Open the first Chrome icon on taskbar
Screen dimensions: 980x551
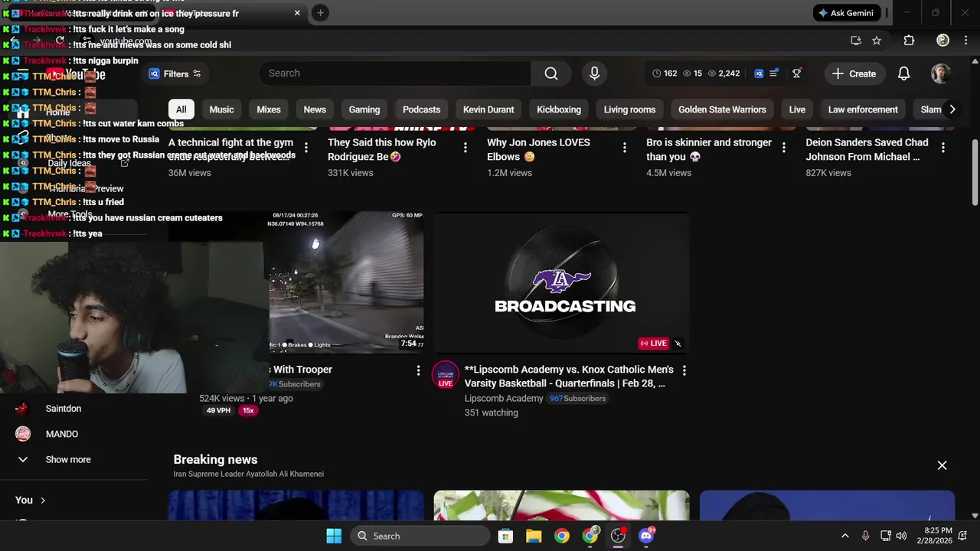pos(562,536)
